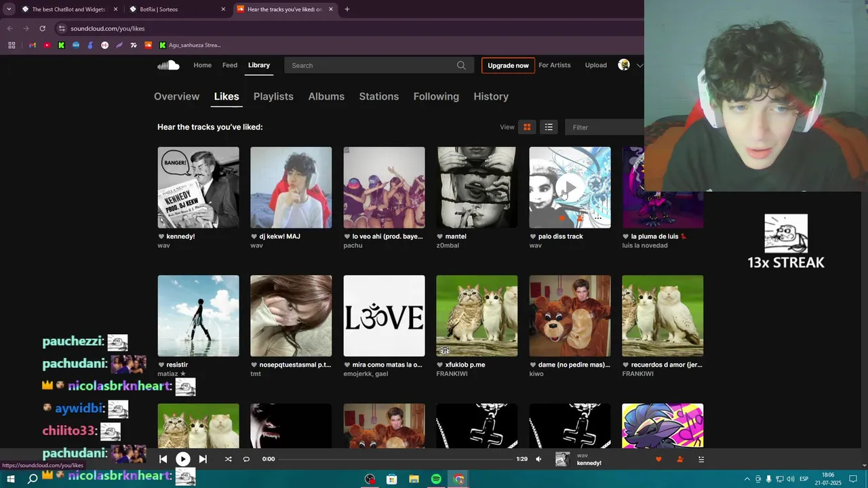The image size is (868, 488).
Task: Open the user avatar in the header
Action: coord(624,65)
